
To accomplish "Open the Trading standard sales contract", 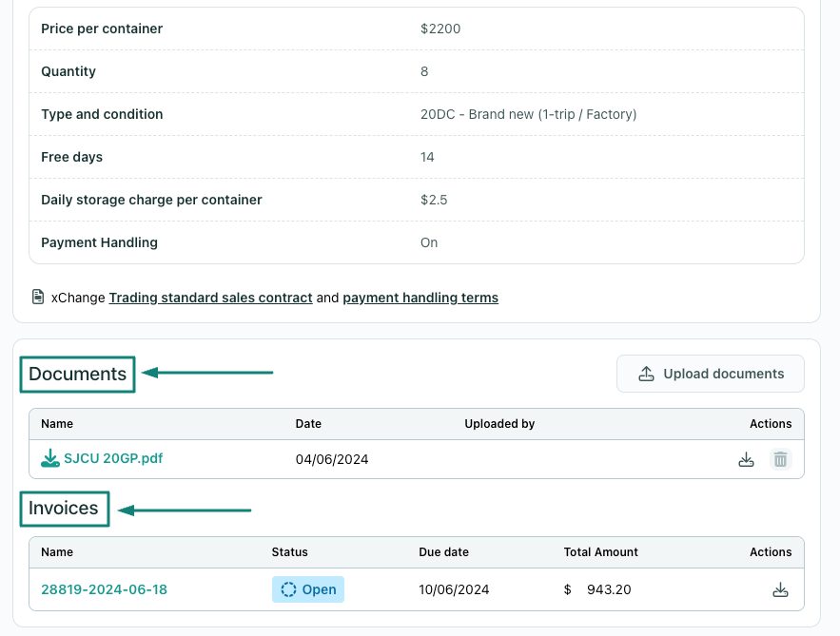I will point(210,298).
